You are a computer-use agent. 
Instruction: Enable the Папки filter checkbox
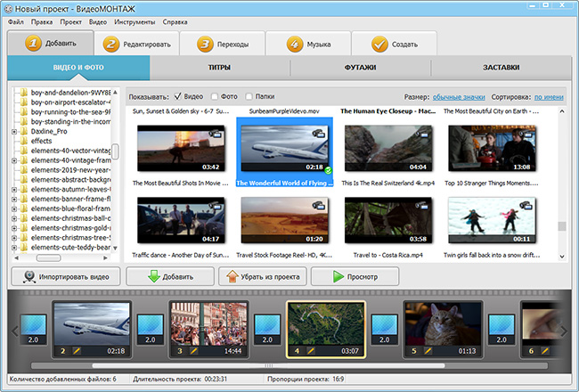pos(248,96)
